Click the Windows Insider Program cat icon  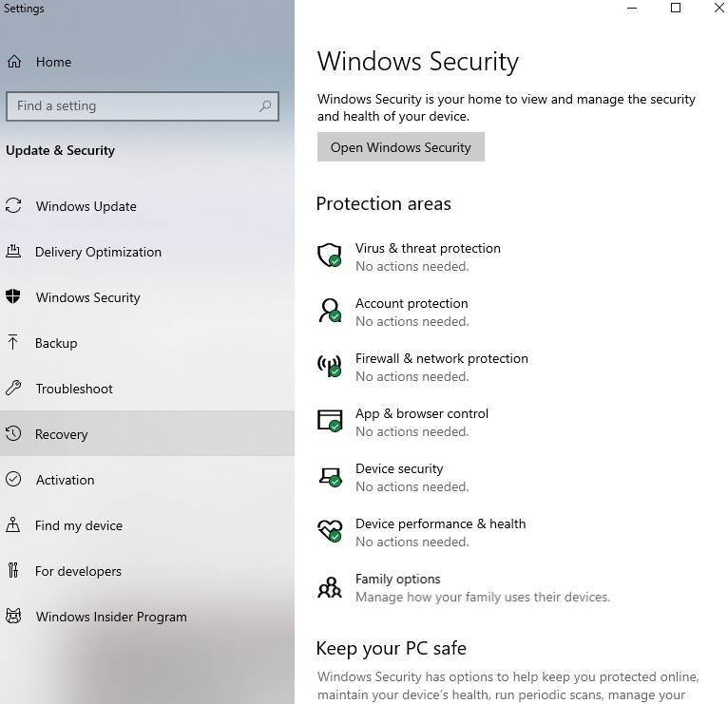pos(13,616)
